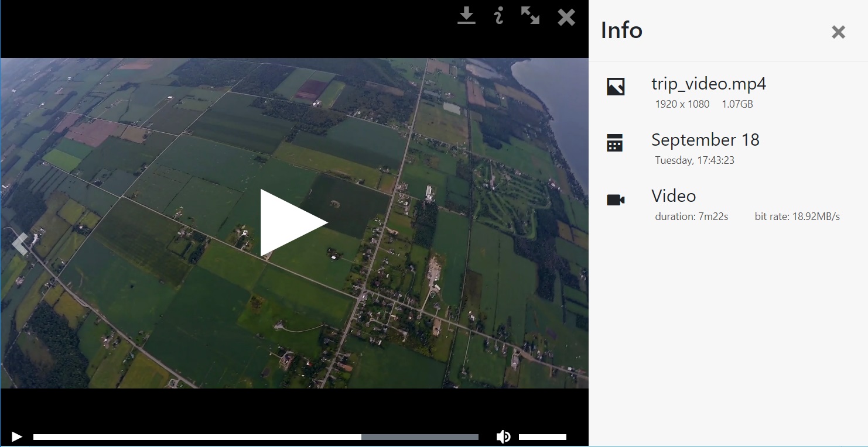The image size is (868, 447).
Task: Click the camera icon beside Video
Action: click(616, 200)
